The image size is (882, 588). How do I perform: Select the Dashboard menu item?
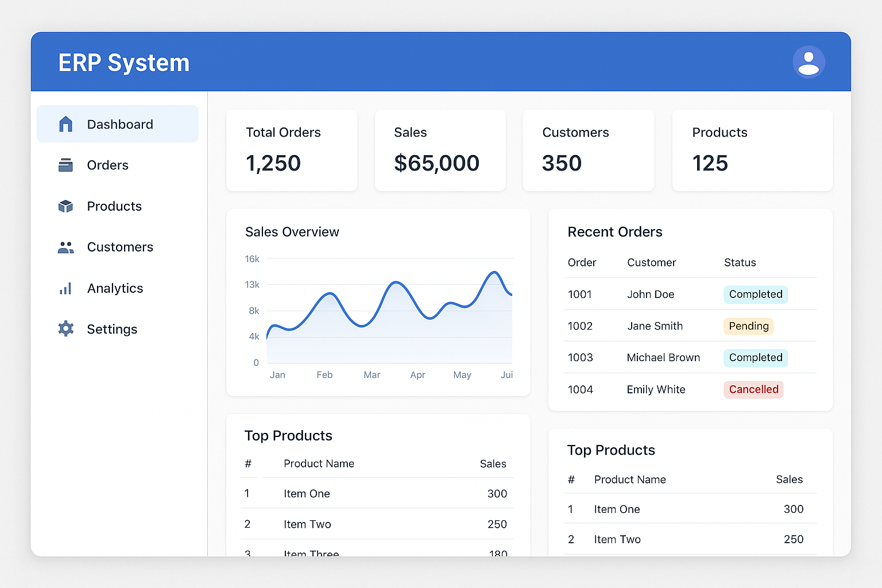pyautogui.click(x=117, y=123)
